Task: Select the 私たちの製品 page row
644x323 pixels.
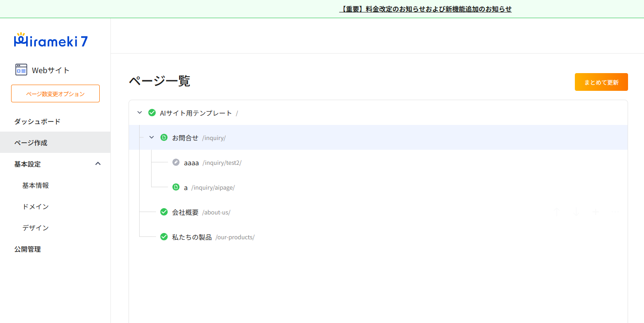Action: 192,237
